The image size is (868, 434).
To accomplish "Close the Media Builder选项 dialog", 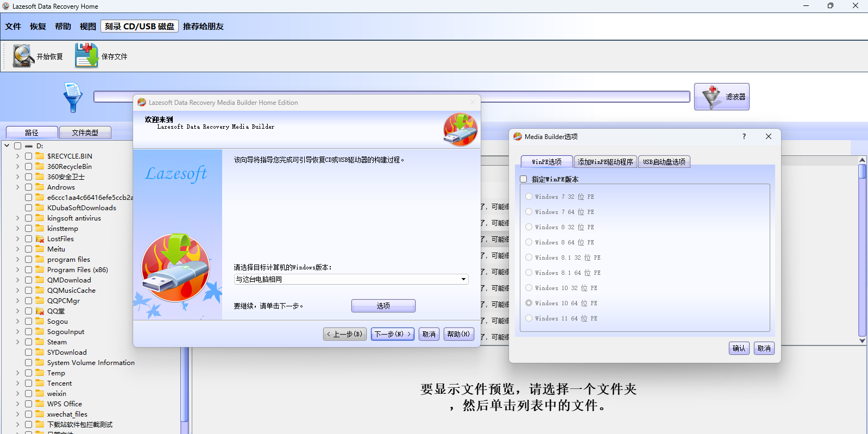I will point(769,136).
